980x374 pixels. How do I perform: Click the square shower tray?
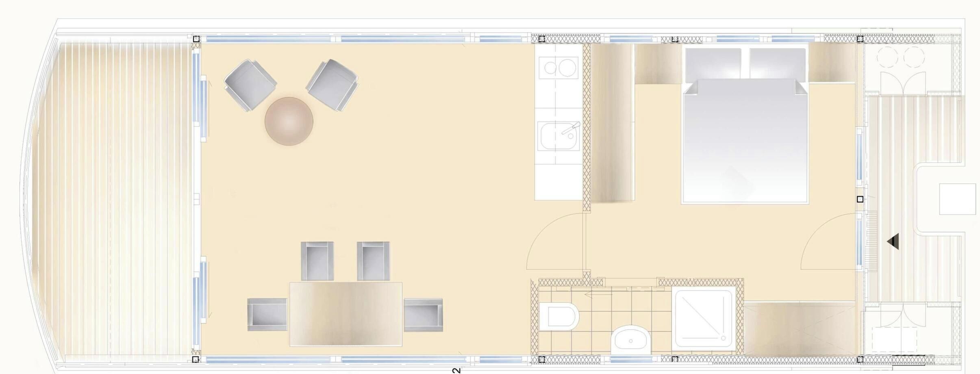[704, 318]
